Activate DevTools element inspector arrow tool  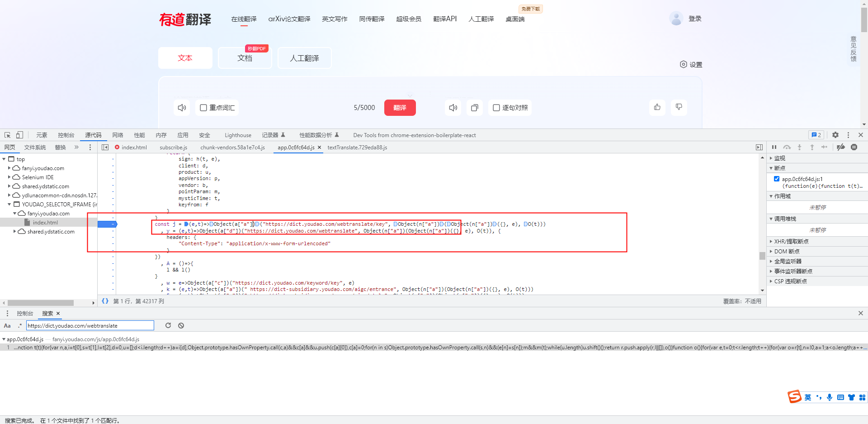[8, 135]
